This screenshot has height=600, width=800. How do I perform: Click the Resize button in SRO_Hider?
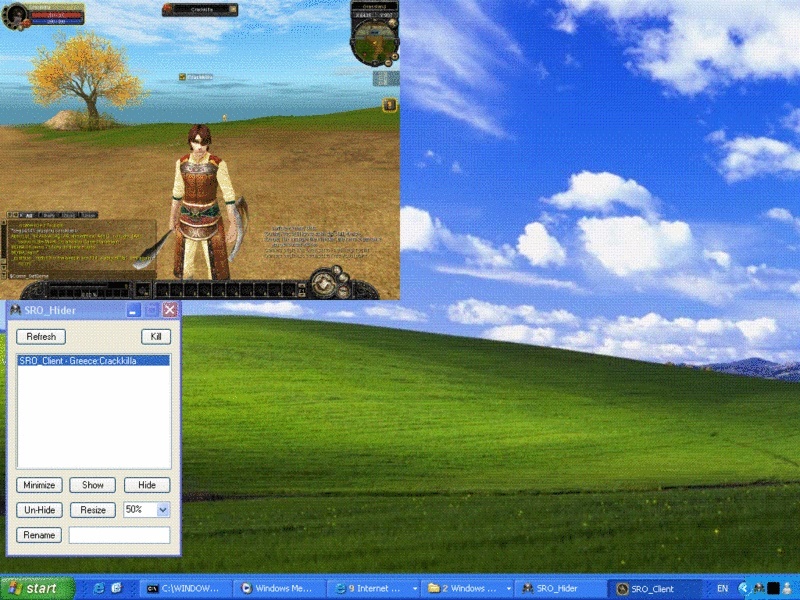click(92, 510)
